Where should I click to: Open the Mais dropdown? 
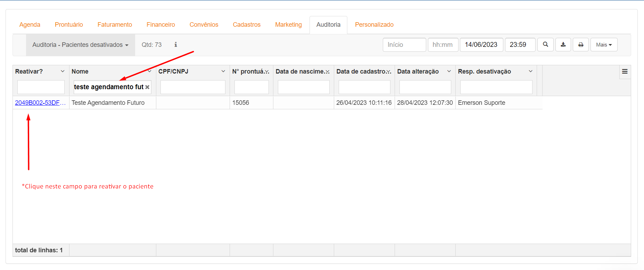click(604, 44)
